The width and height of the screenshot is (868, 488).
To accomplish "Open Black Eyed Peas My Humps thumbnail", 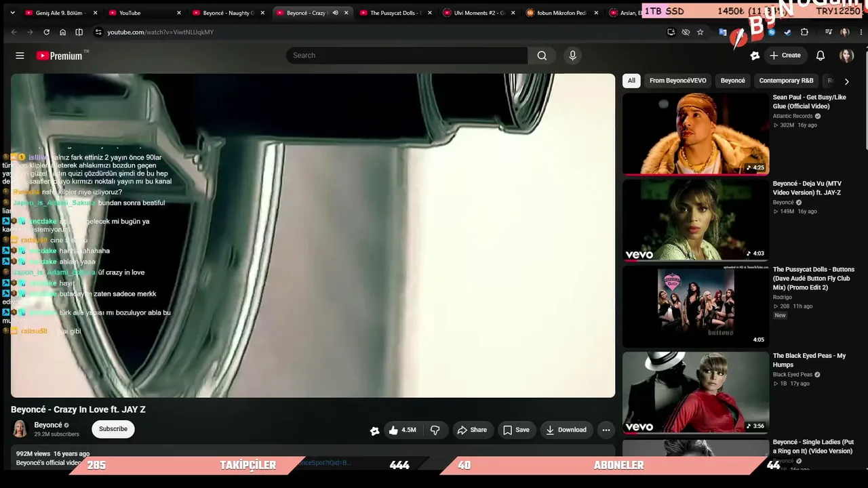I will (x=696, y=392).
